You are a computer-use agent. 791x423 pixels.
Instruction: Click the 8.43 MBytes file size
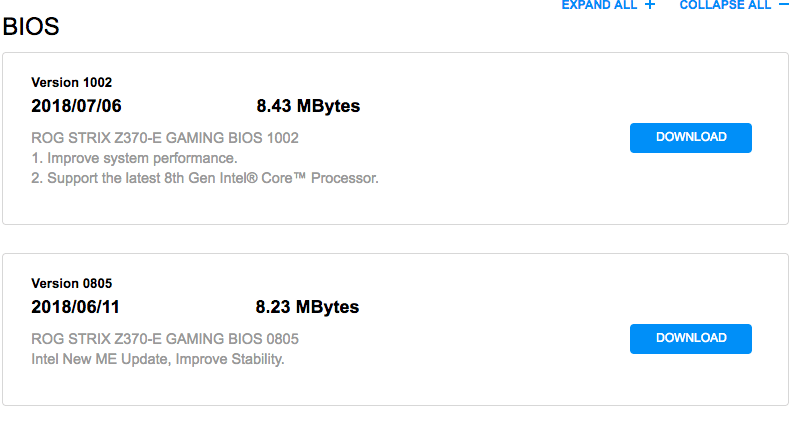click(308, 106)
